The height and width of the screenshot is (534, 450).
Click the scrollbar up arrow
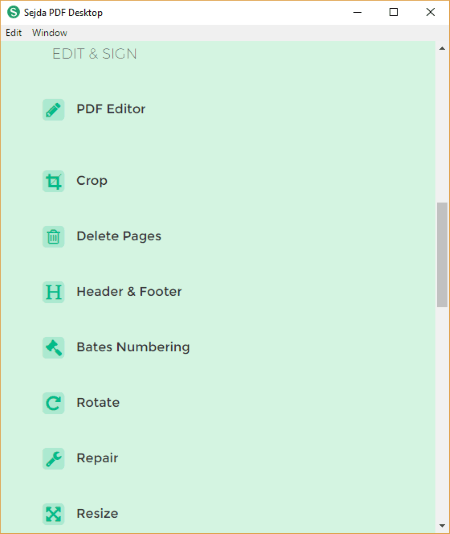pyautogui.click(x=442, y=49)
